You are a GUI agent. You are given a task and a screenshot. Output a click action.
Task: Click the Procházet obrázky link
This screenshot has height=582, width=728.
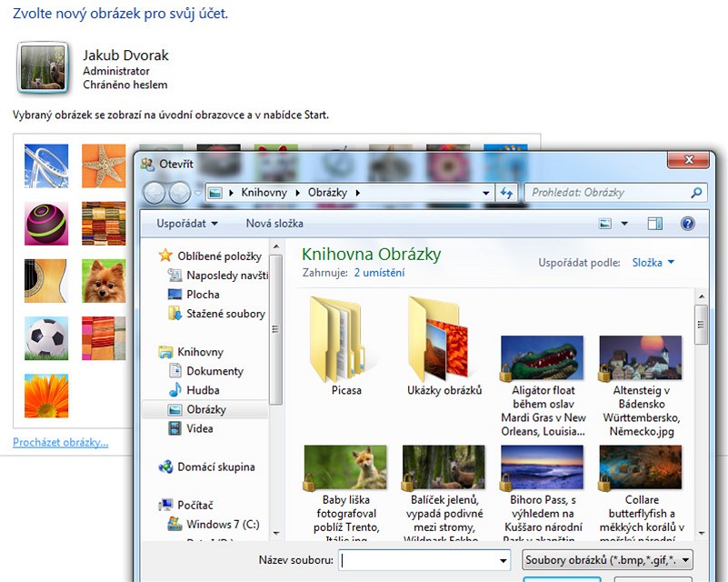[60, 443]
